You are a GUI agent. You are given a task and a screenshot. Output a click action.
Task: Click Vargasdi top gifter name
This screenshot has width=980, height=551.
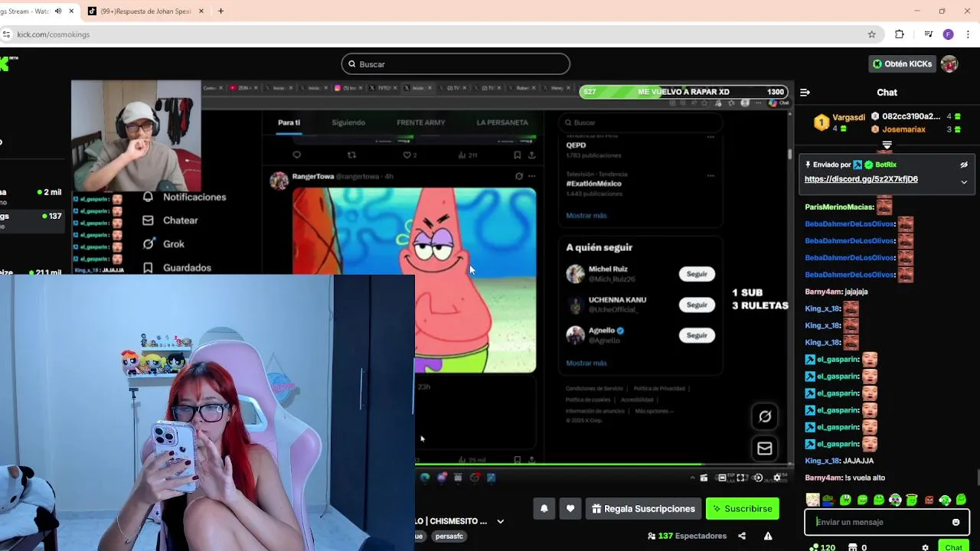(848, 117)
